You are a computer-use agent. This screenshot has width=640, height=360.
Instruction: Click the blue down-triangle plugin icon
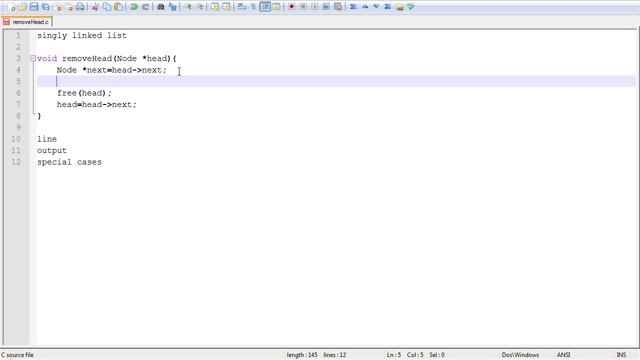point(376,7)
